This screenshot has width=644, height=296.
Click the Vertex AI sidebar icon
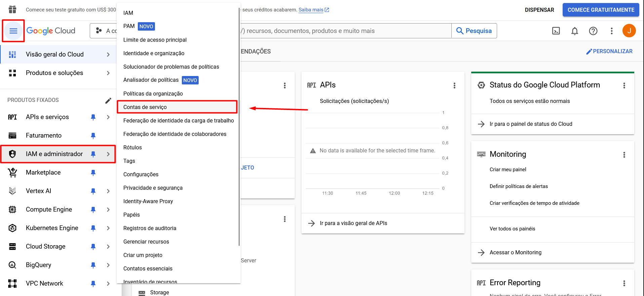click(12, 191)
